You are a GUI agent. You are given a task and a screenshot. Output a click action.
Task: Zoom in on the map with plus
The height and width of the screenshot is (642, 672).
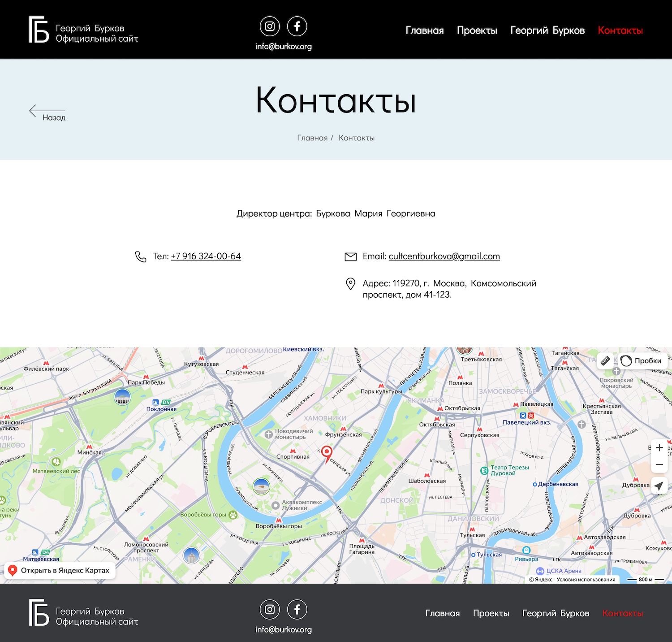coord(659,447)
